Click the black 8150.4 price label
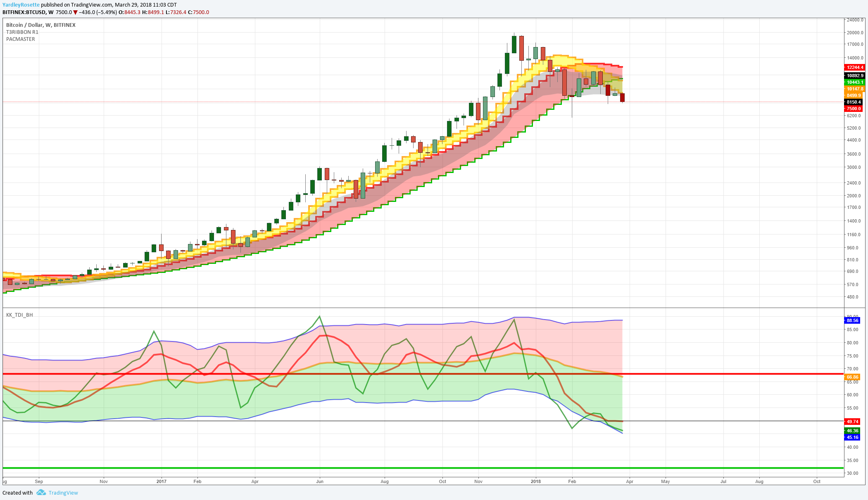 pyautogui.click(x=854, y=102)
